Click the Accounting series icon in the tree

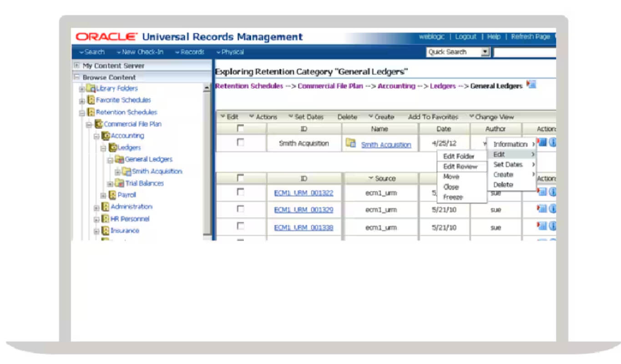(106, 136)
